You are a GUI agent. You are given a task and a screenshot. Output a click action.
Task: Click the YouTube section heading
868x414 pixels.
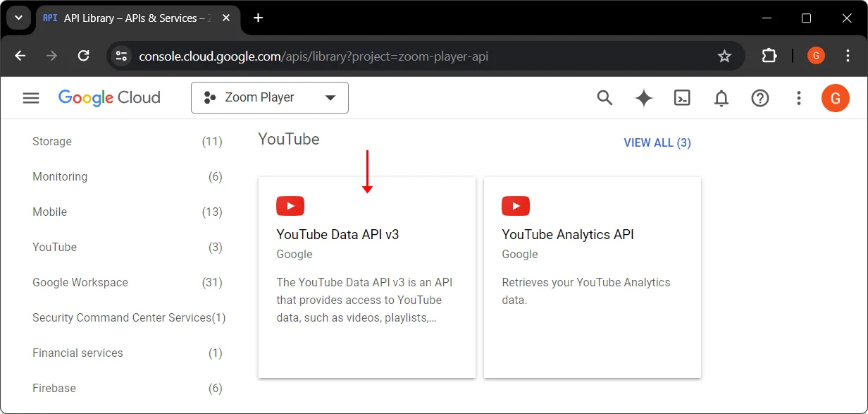tap(289, 139)
